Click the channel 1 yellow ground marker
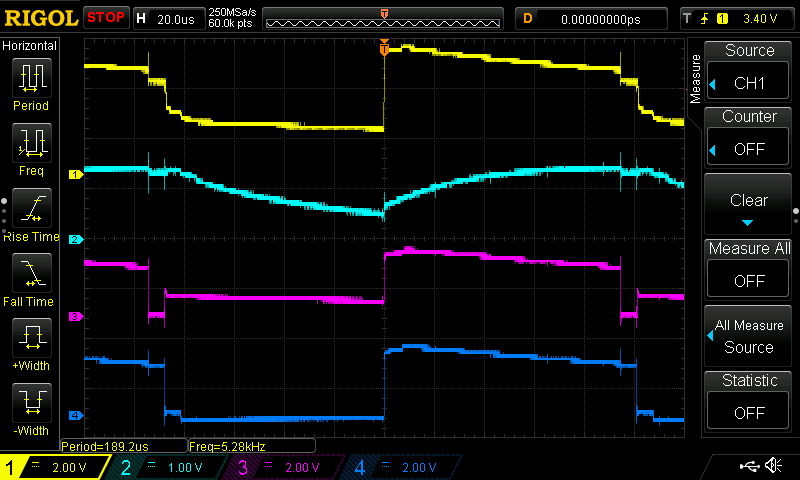800x480 pixels. pyautogui.click(x=76, y=174)
